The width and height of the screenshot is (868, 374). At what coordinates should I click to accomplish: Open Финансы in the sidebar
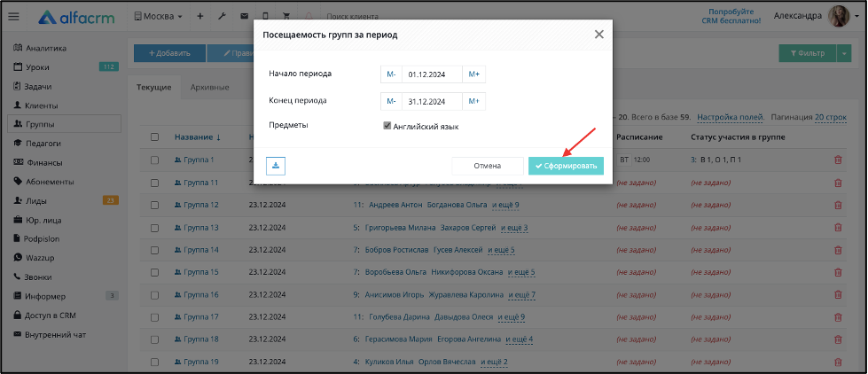click(44, 163)
